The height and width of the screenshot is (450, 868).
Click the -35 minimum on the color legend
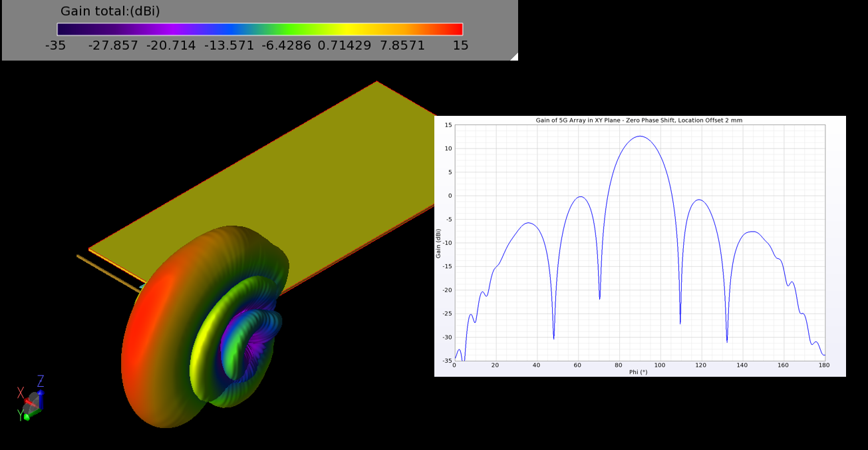pyautogui.click(x=55, y=45)
